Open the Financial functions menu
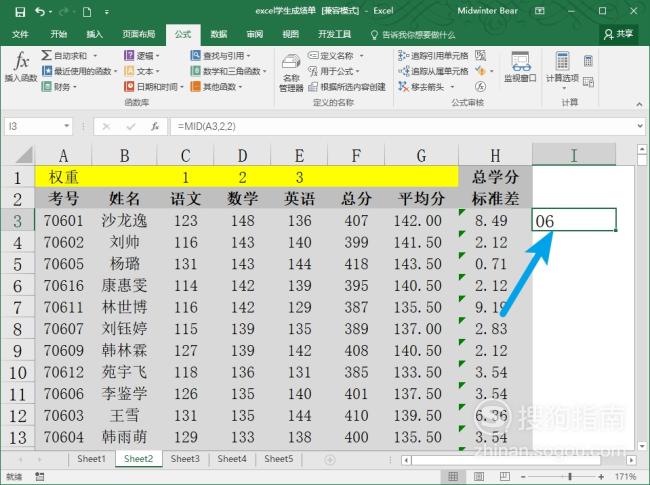The image size is (650, 485). click(59, 87)
